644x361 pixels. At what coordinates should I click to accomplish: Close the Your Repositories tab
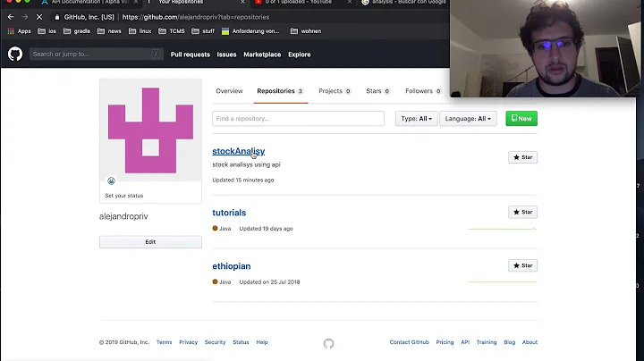[242, 2]
